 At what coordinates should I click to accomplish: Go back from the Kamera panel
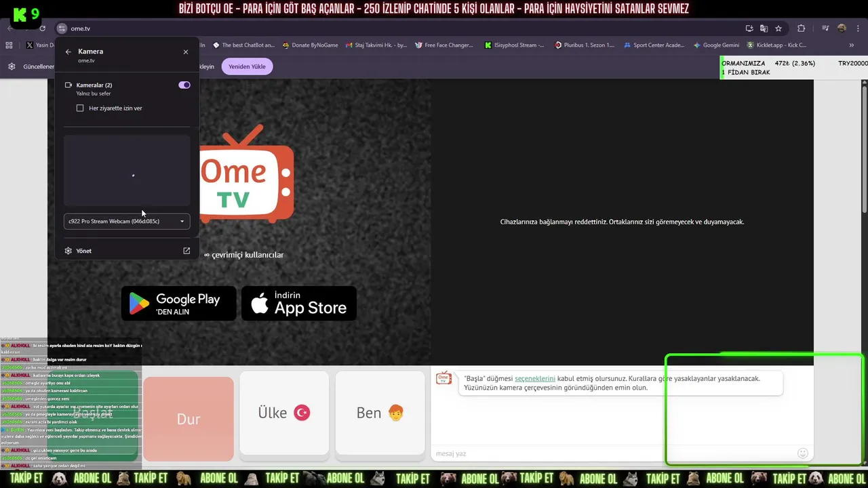[68, 52]
